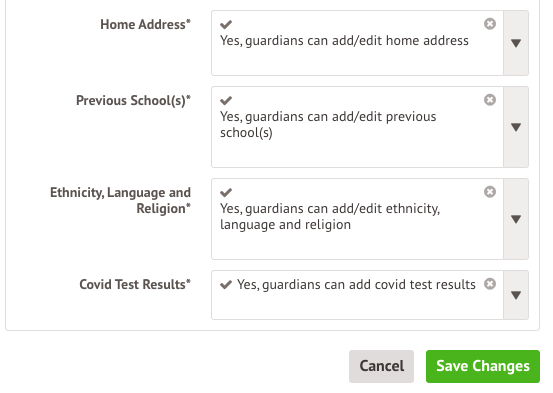This screenshot has height=393, width=553.
Task: Clear the Covid Test Results selection with the x icon
Action: (490, 284)
